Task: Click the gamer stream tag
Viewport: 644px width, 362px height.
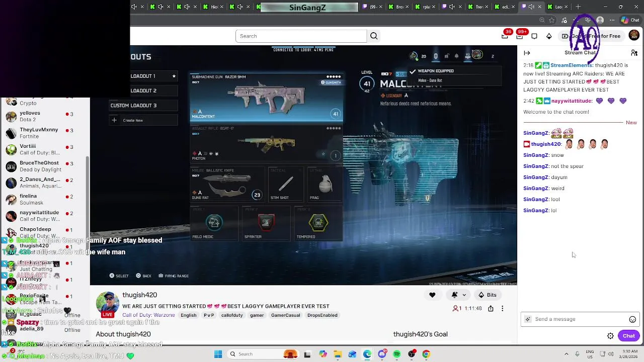Action: coord(257,315)
